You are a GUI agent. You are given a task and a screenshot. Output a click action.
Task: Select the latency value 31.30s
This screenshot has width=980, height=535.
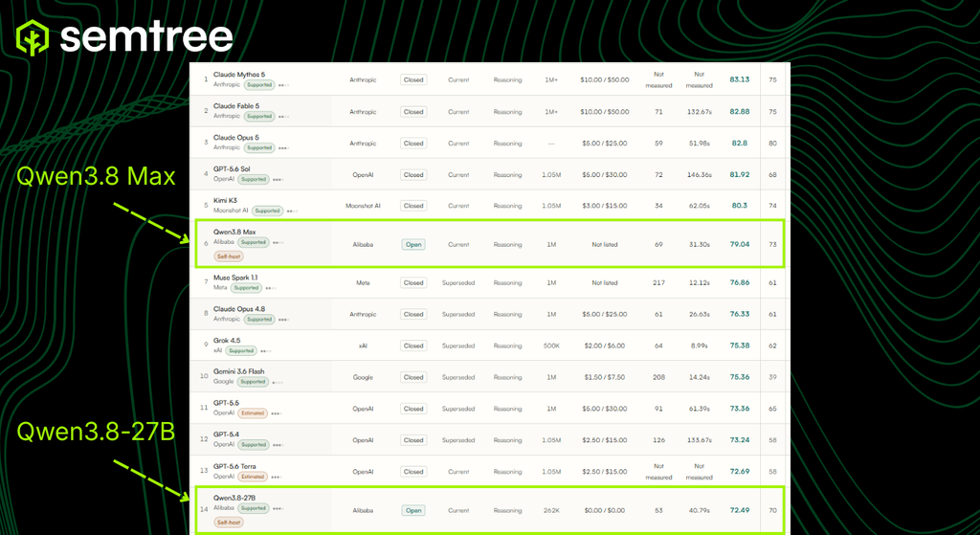(x=699, y=244)
